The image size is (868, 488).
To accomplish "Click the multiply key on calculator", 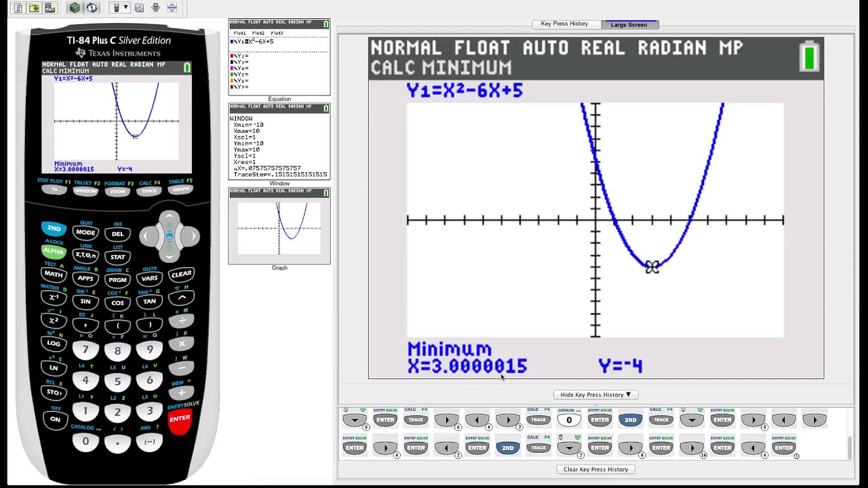I will [x=181, y=344].
